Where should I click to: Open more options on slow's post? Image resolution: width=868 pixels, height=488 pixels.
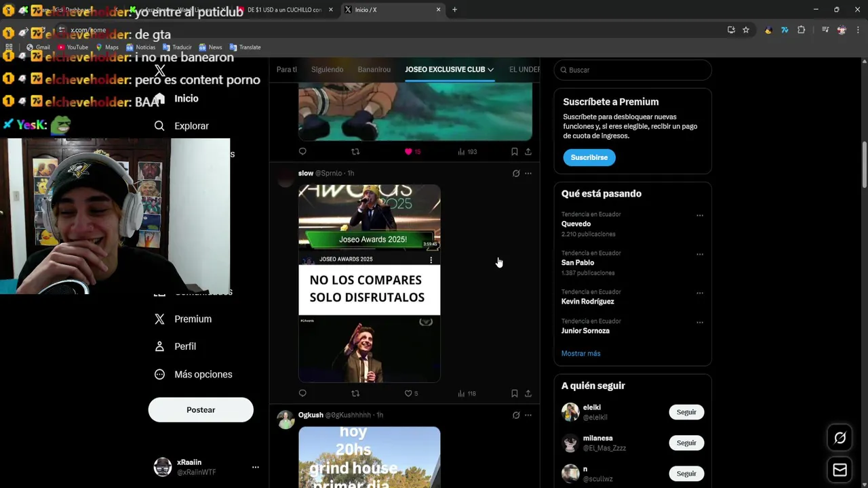528,174
